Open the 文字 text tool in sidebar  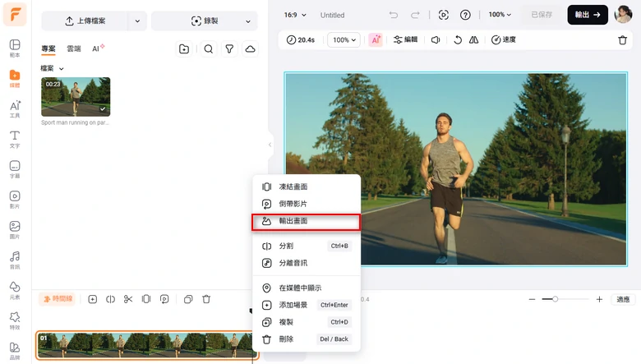tap(15, 138)
